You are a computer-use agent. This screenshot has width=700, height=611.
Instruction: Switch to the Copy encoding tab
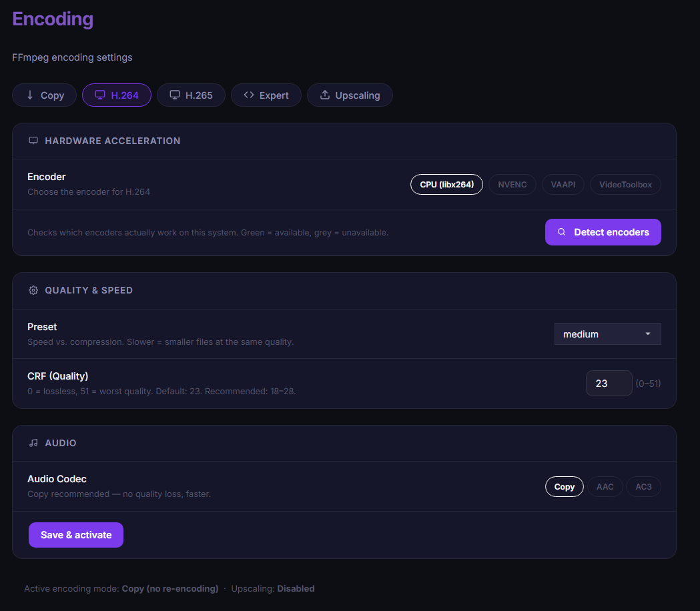point(44,95)
